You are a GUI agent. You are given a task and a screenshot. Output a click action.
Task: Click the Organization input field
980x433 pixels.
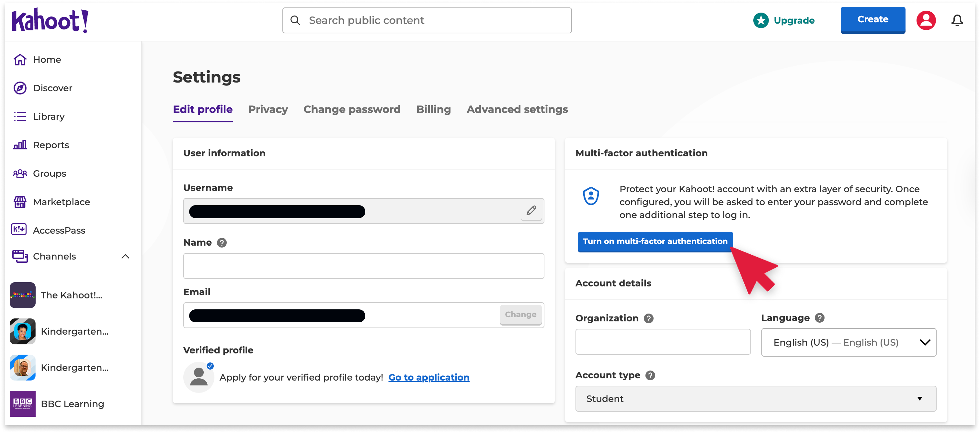pos(663,342)
